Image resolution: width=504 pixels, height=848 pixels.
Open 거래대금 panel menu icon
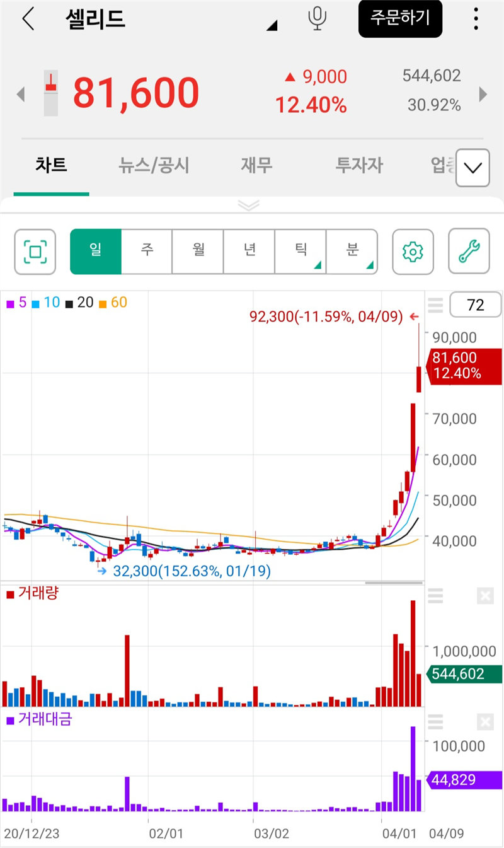tap(435, 721)
